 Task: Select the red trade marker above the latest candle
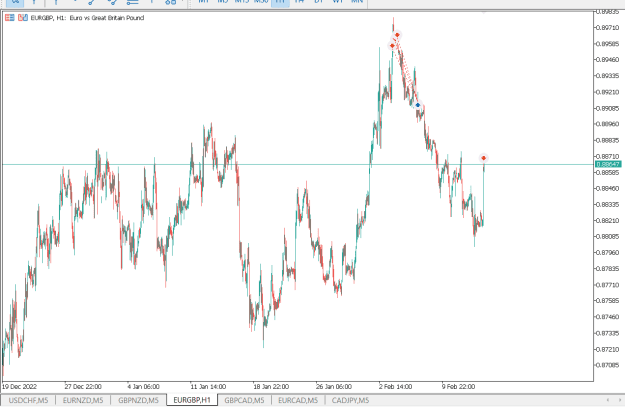[483, 158]
